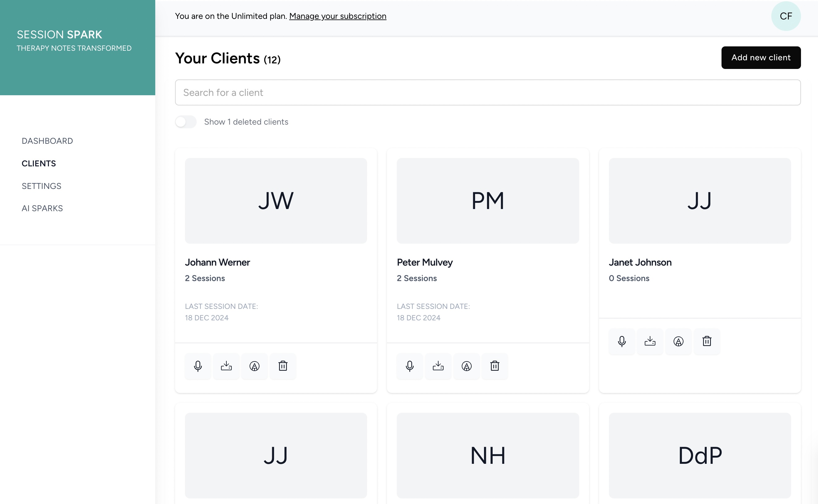Open the NH client avatar thumbnail
Image resolution: width=818 pixels, height=504 pixels.
click(x=488, y=456)
